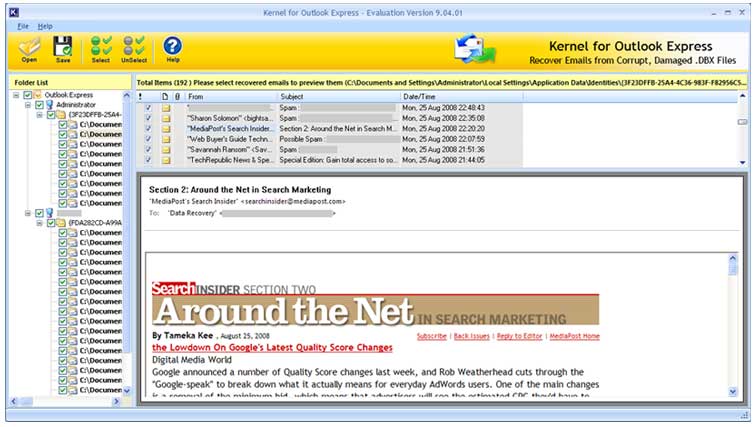Screen dimensions: 755x427
Task: Click the Kernel app icon in title bar
Action: pyautogui.click(x=14, y=13)
